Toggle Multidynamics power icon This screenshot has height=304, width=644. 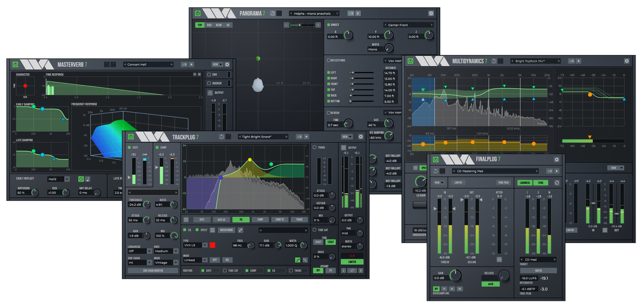(x=409, y=61)
